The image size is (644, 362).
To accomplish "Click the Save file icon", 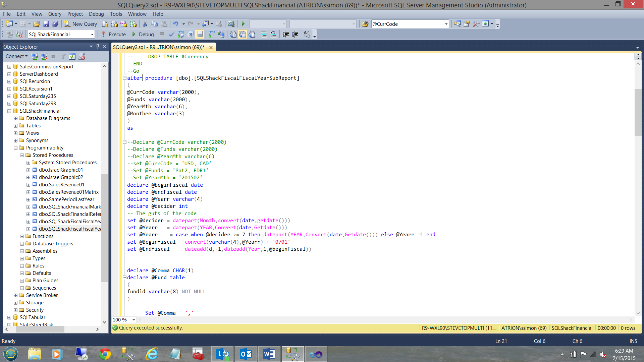I will click(46, 24).
